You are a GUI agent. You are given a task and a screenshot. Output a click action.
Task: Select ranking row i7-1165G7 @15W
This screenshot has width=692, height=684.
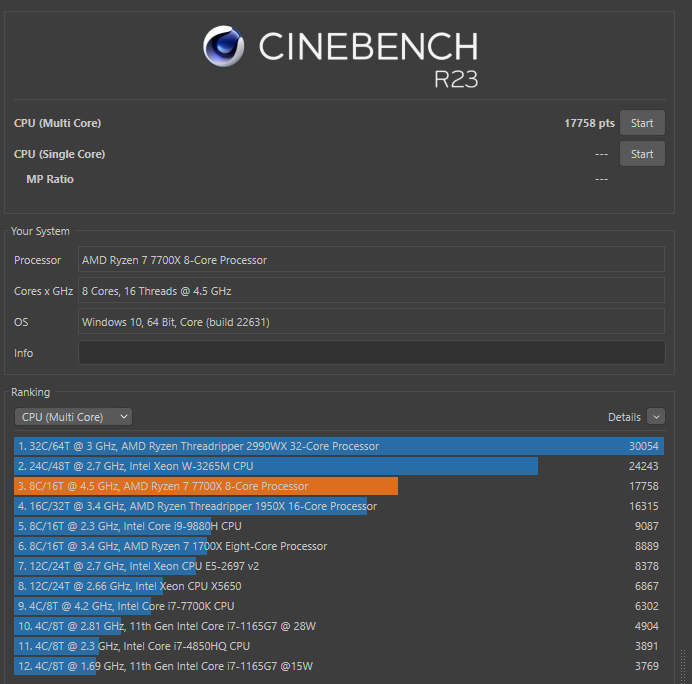339,666
